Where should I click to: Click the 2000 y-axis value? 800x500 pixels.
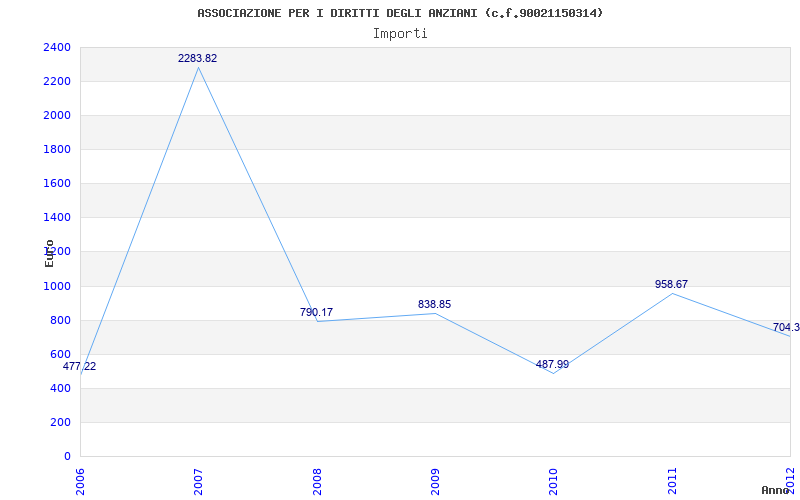[x=57, y=116]
